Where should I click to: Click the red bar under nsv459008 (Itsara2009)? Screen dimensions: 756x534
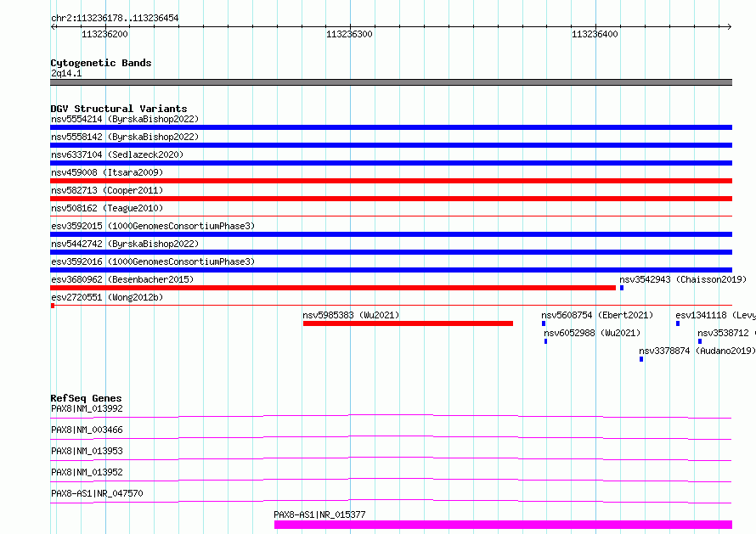point(391,181)
